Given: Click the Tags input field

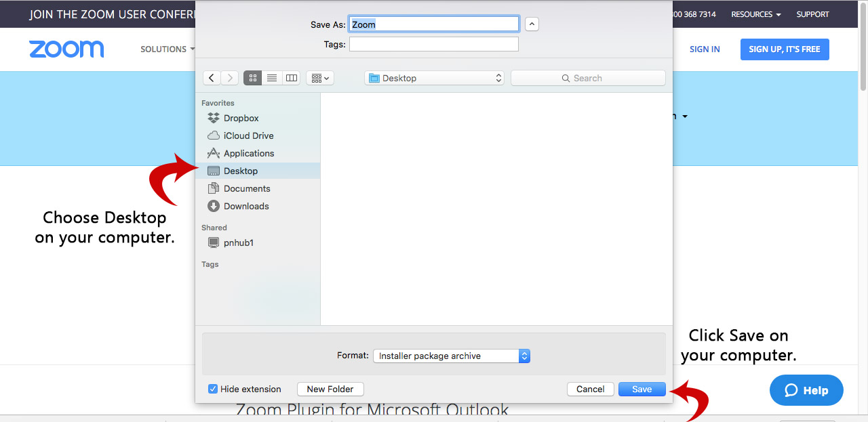Looking at the screenshot, I should pyautogui.click(x=434, y=44).
